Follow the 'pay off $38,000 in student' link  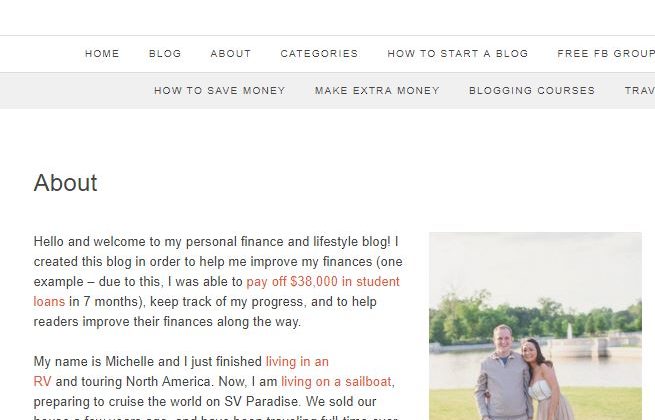pyautogui.click(x=323, y=282)
